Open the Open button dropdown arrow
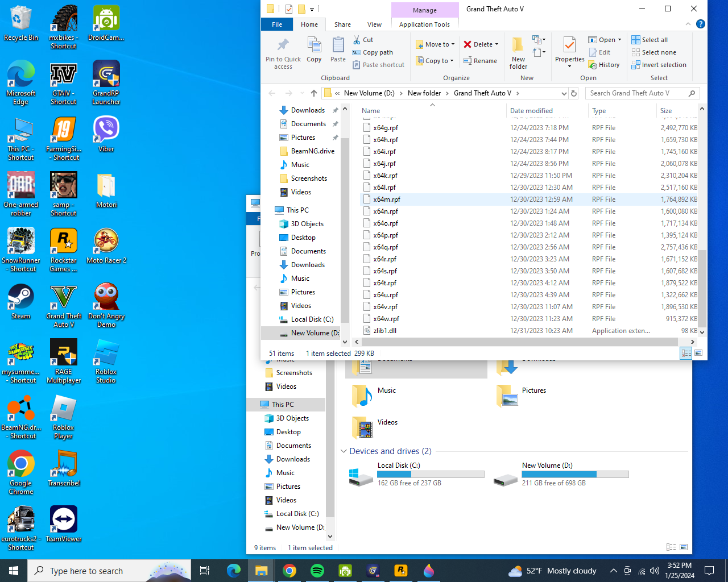The width and height of the screenshot is (728, 582). click(x=620, y=40)
